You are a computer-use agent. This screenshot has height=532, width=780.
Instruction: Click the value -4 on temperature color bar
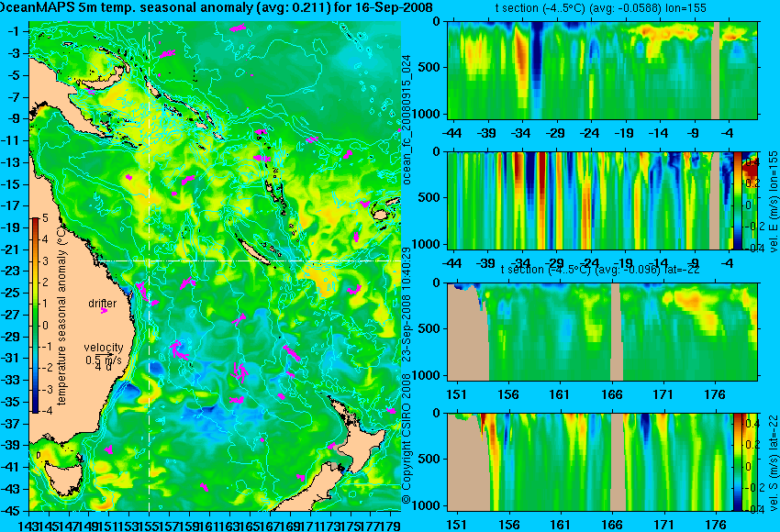point(45,411)
